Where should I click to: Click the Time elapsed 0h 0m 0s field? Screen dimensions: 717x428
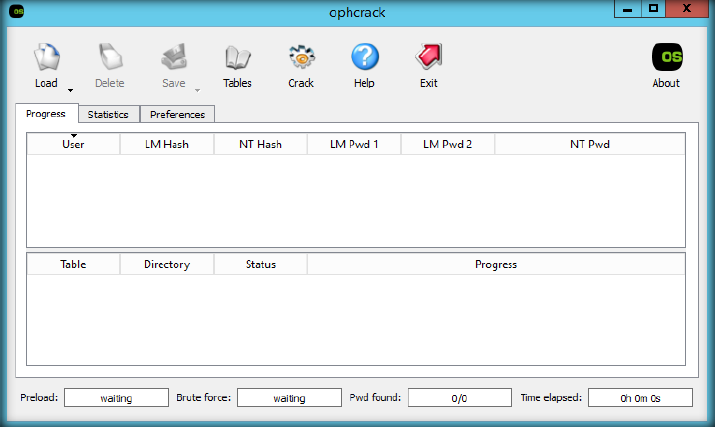coord(640,398)
